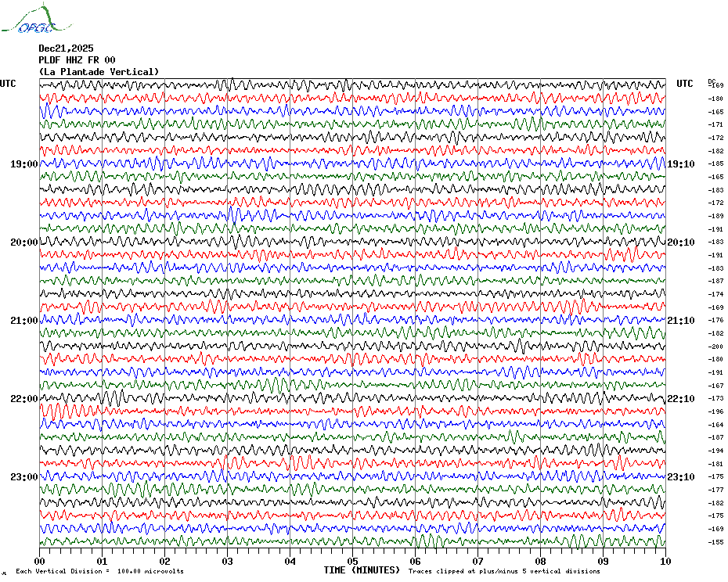The width and height of the screenshot is (728, 582).
Task: Click the DC offset value '-185'
Action: pos(715,163)
